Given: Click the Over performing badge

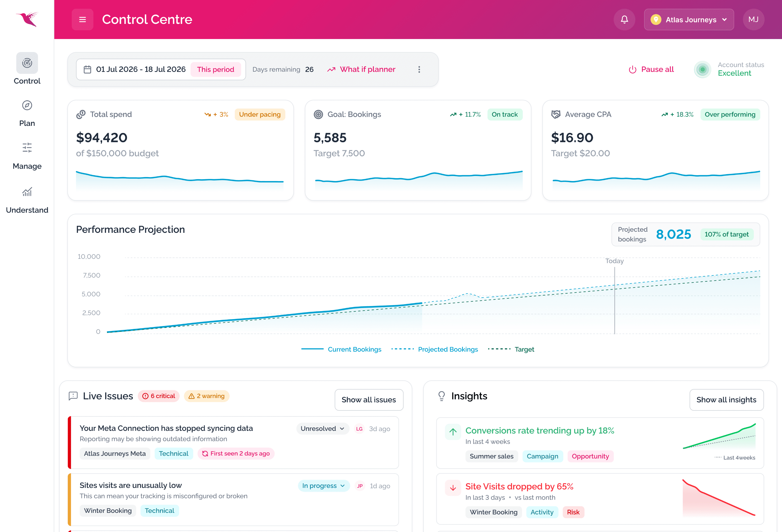Looking at the screenshot, I should coord(730,114).
